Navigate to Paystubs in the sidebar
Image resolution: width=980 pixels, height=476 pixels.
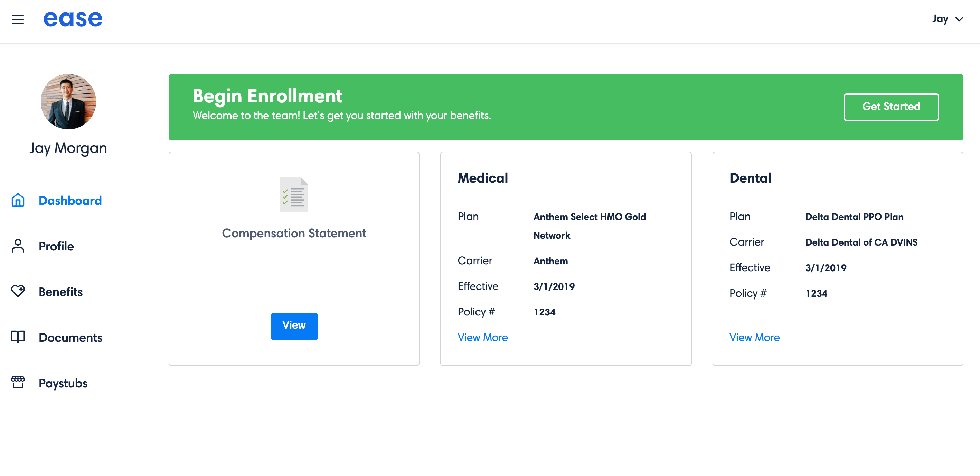[x=63, y=384]
